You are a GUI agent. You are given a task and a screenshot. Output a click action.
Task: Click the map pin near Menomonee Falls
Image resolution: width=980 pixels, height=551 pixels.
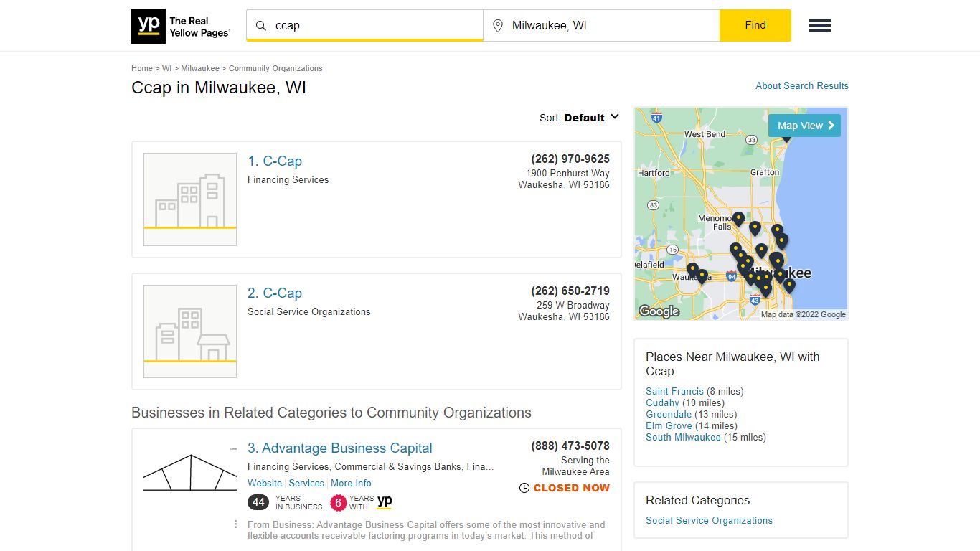[x=738, y=219]
